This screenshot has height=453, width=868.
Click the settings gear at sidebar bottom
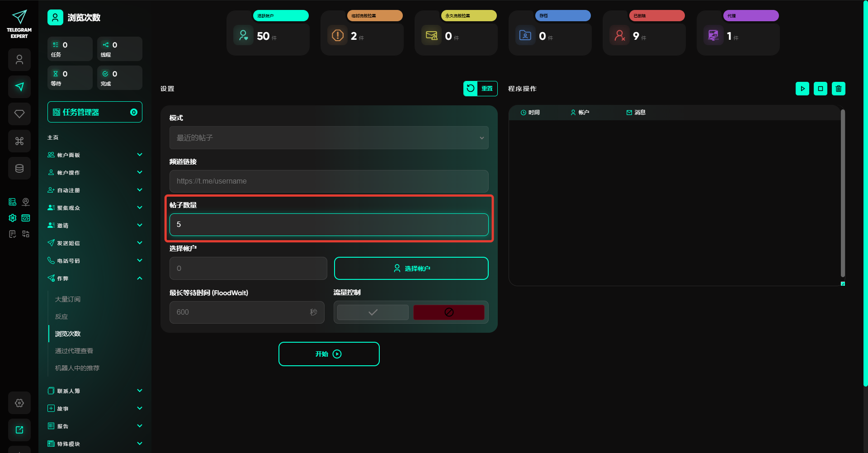[x=19, y=403]
